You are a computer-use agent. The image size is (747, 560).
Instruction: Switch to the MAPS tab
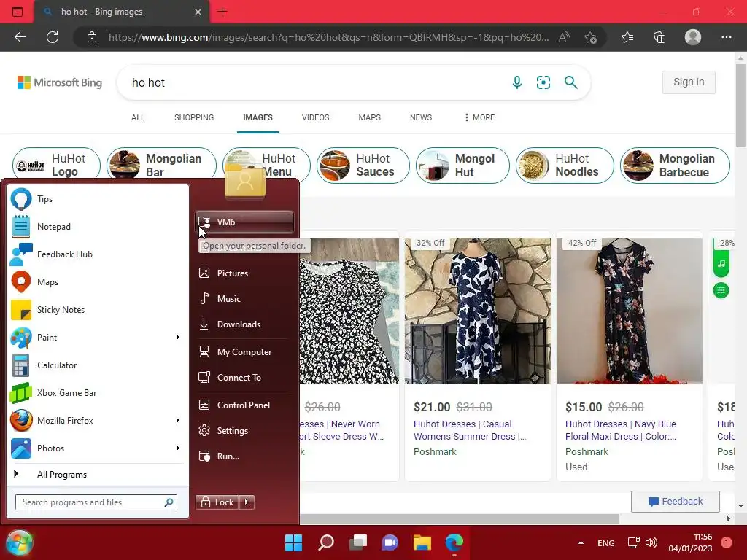(x=370, y=117)
